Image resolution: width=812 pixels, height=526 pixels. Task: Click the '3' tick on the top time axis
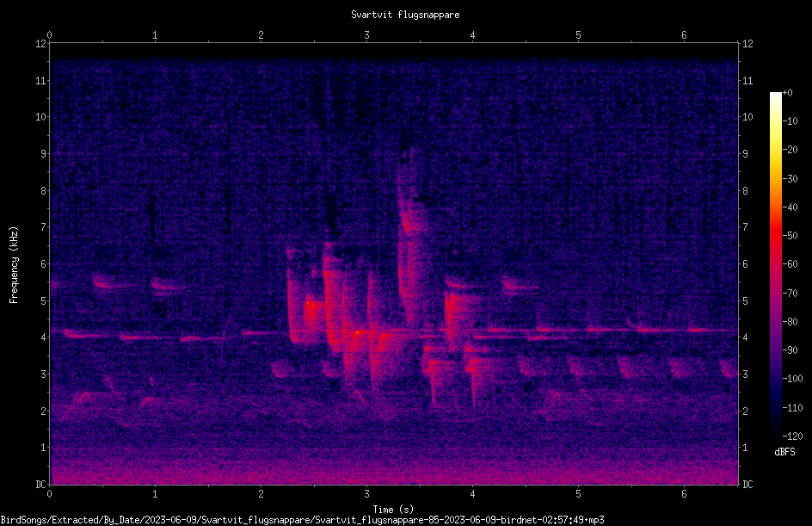[x=366, y=35]
